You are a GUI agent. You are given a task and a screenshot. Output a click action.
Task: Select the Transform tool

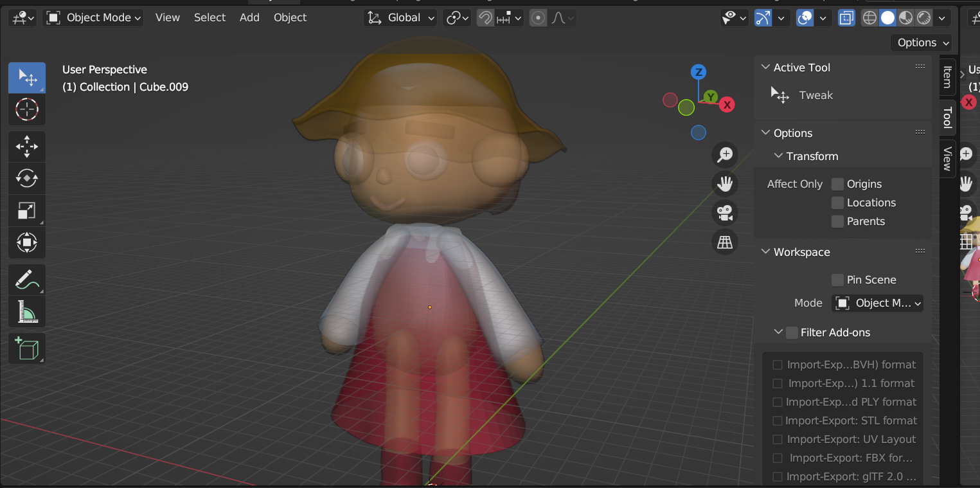click(27, 242)
